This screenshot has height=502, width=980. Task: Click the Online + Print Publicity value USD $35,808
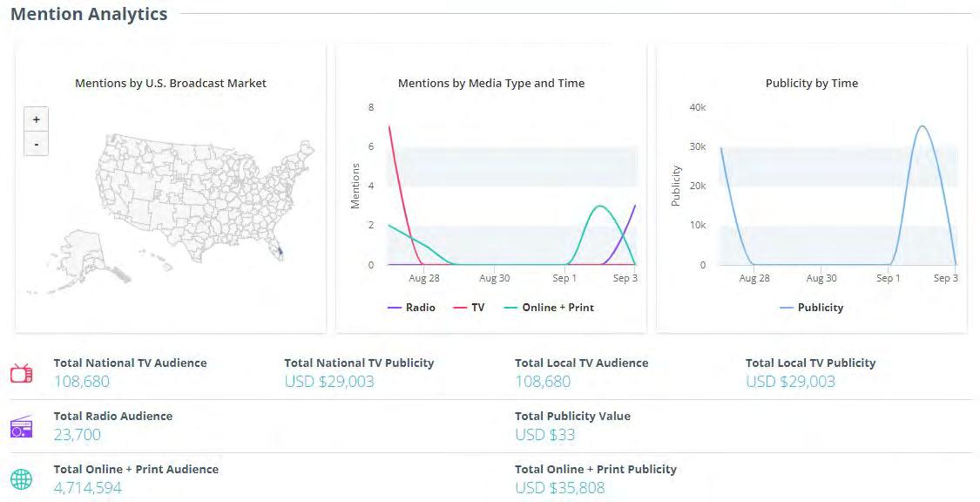tap(559, 488)
